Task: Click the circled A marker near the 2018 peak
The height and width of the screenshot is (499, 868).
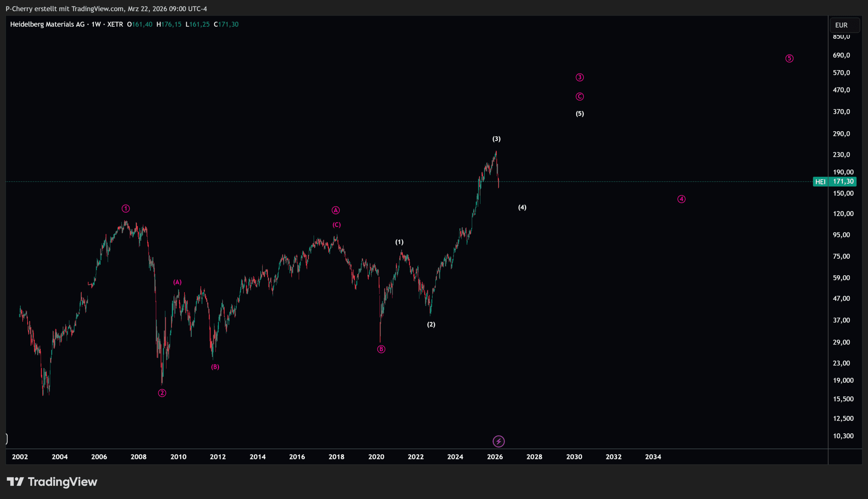Action: (x=335, y=211)
